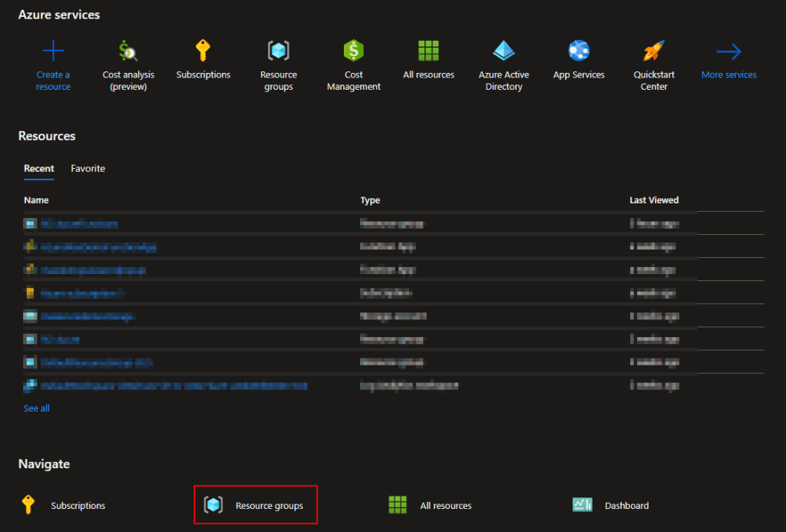Switch to the Favorite tab
Viewport: 786px width, 532px height.
point(88,169)
